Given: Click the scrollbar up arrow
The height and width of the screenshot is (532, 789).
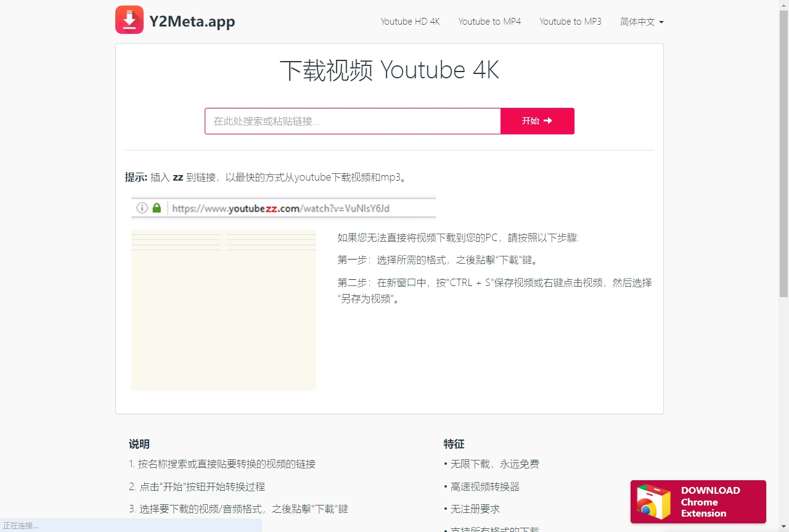Looking at the screenshot, I should coord(784,4).
